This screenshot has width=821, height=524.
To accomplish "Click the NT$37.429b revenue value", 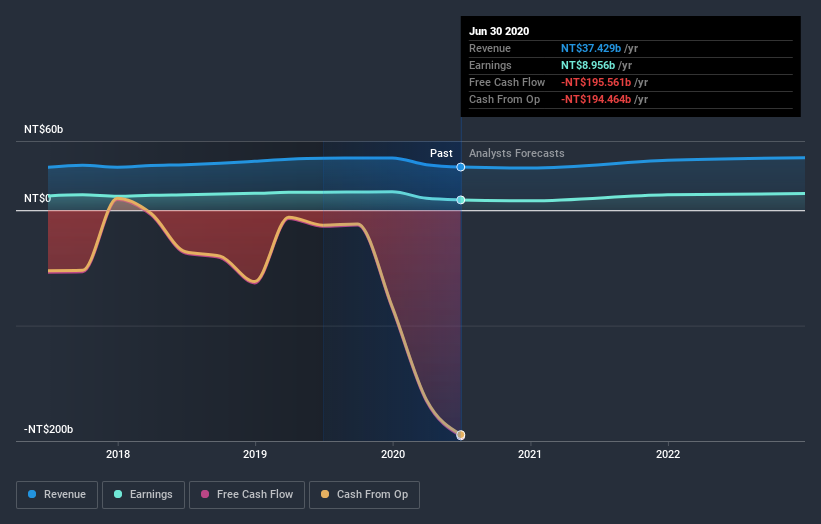I will pyautogui.click(x=591, y=49).
